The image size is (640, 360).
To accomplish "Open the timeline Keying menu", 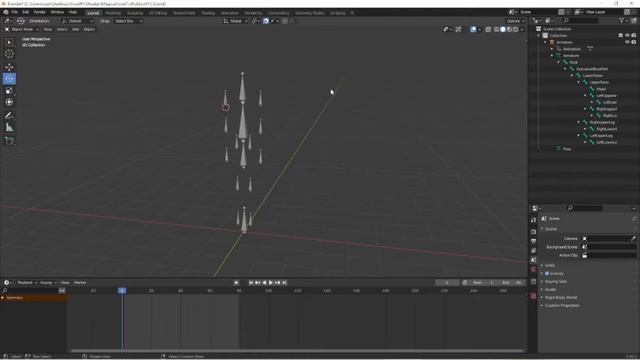I will 48,282.
